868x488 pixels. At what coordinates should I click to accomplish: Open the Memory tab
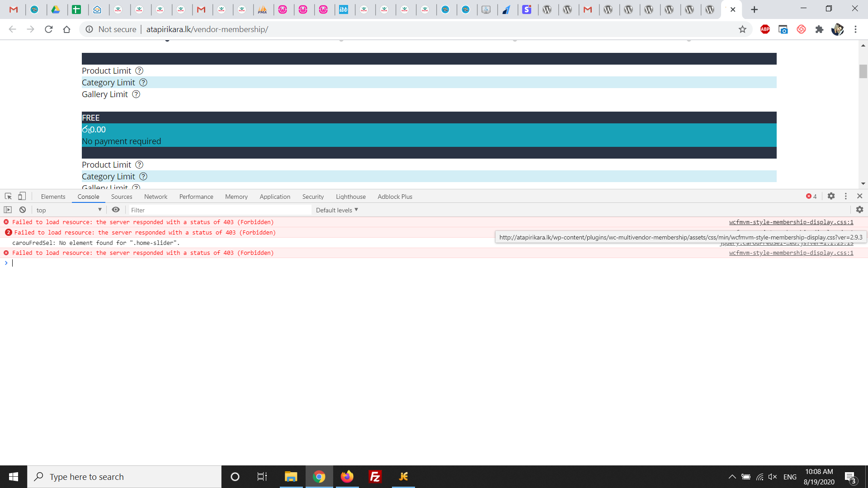236,197
